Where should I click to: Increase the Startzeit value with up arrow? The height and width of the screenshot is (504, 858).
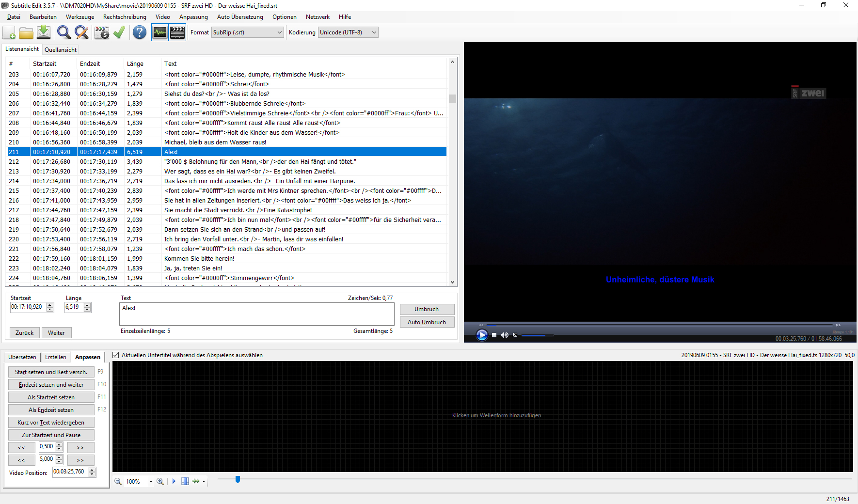[x=50, y=305]
